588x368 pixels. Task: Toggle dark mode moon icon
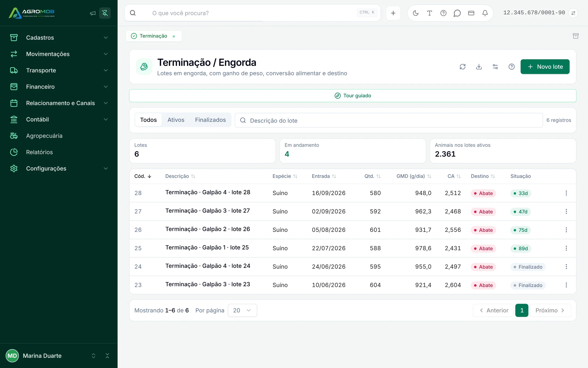point(415,13)
